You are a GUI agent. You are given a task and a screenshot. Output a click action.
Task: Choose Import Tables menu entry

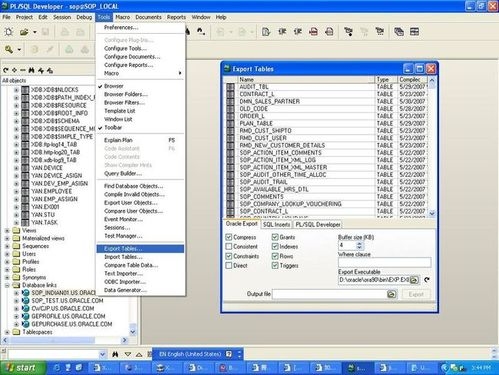(140, 257)
